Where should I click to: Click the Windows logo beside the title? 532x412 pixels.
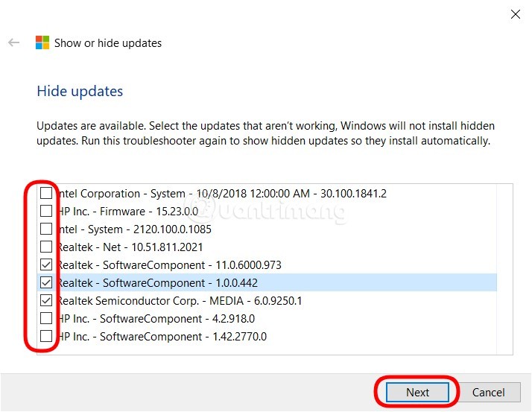click(42, 43)
